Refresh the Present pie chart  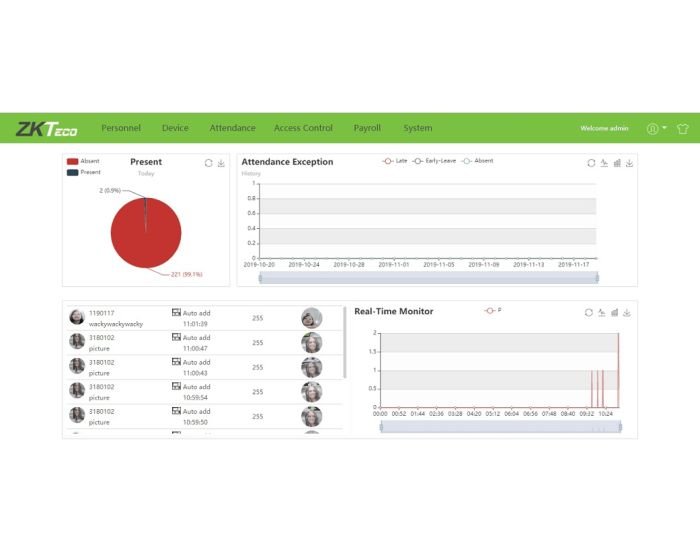click(x=208, y=162)
